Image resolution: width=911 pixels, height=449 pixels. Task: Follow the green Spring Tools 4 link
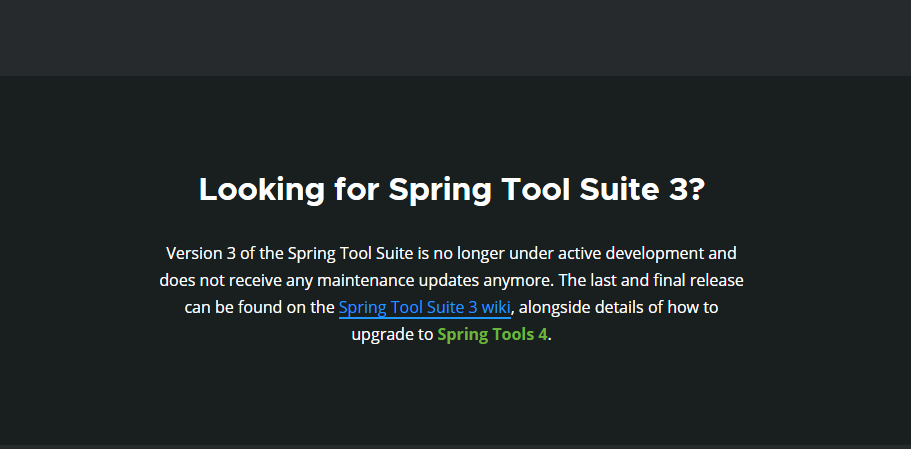click(x=492, y=334)
